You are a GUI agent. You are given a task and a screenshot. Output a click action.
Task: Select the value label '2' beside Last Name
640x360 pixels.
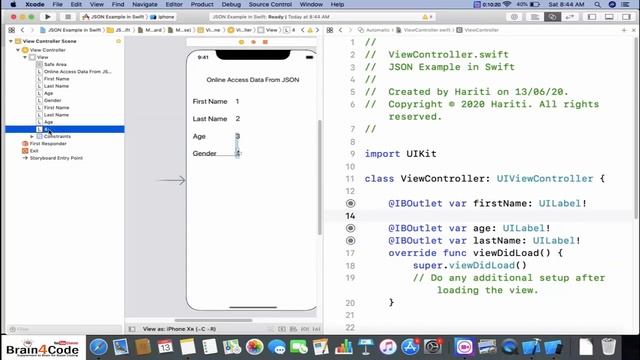(x=238, y=119)
